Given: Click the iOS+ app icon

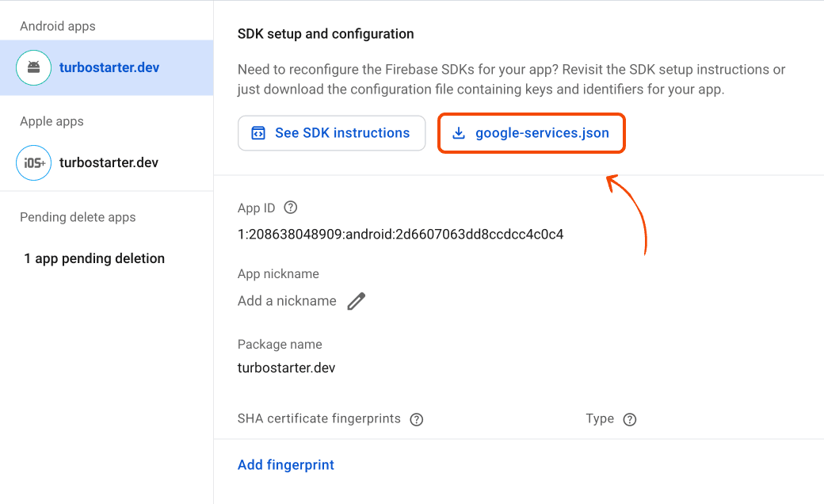Looking at the screenshot, I should (33, 162).
